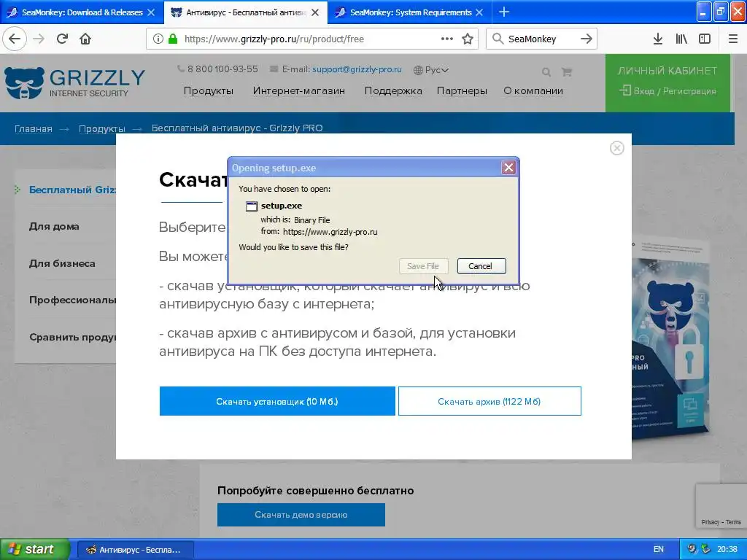Click the Grizzly Internet Security logo

[75, 83]
